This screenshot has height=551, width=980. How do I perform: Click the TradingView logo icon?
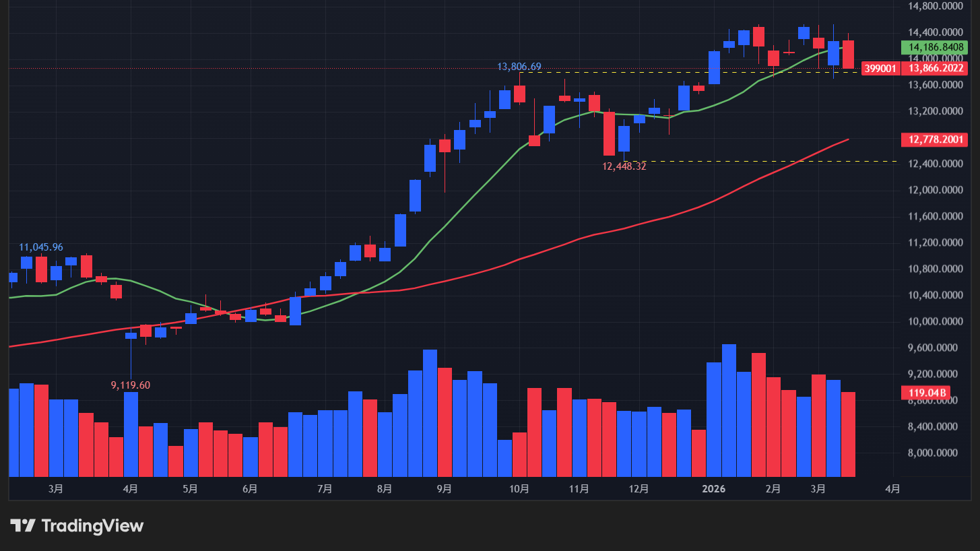(x=22, y=525)
